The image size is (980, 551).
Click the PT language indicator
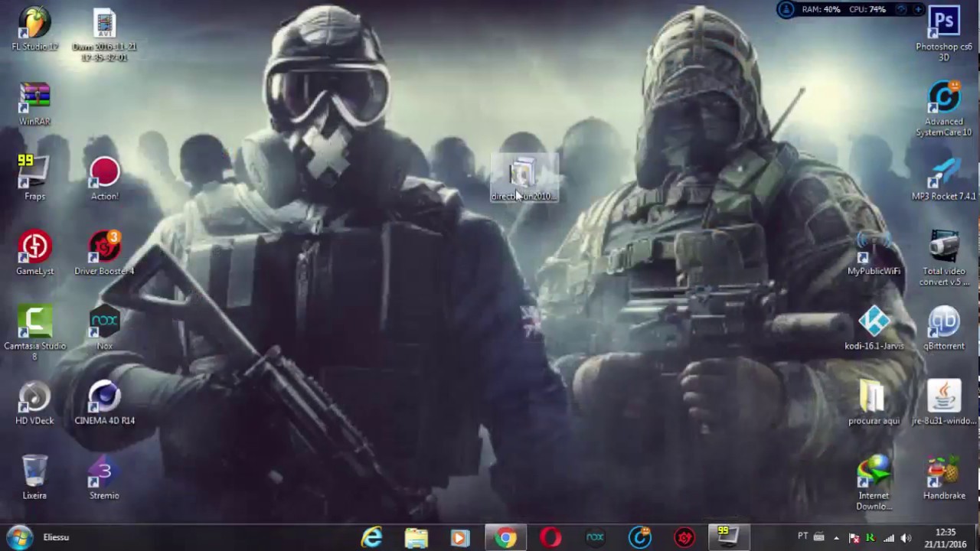coord(803,537)
